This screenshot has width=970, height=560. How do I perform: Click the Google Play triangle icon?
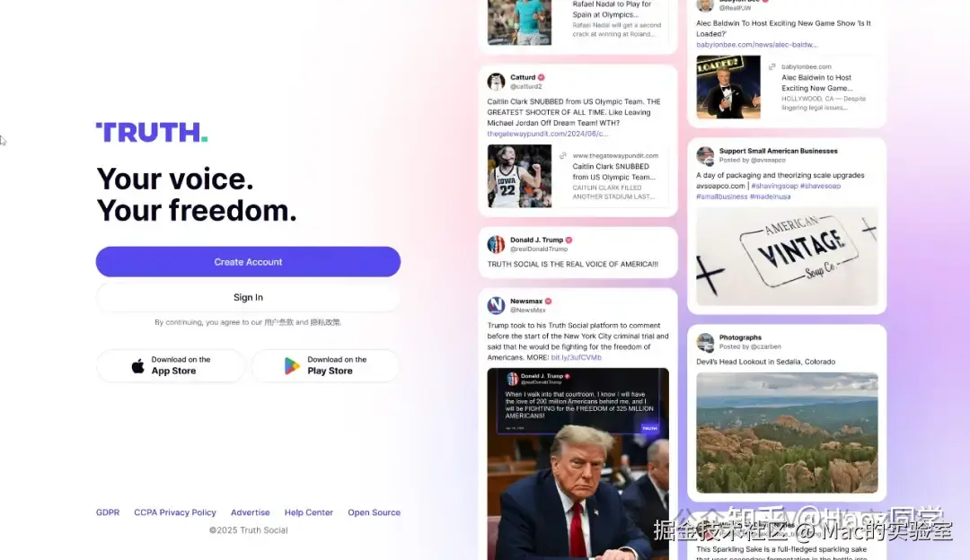291,366
